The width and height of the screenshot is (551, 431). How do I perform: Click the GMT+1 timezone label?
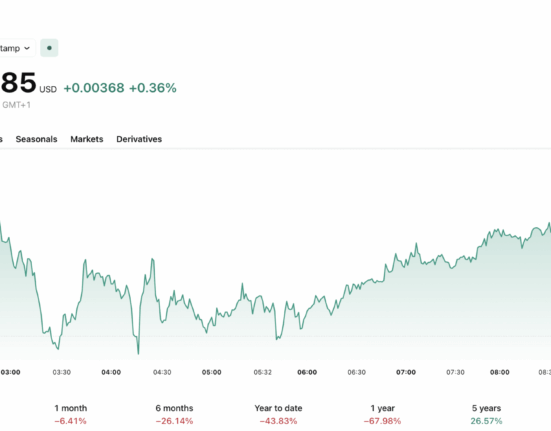(17, 105)
